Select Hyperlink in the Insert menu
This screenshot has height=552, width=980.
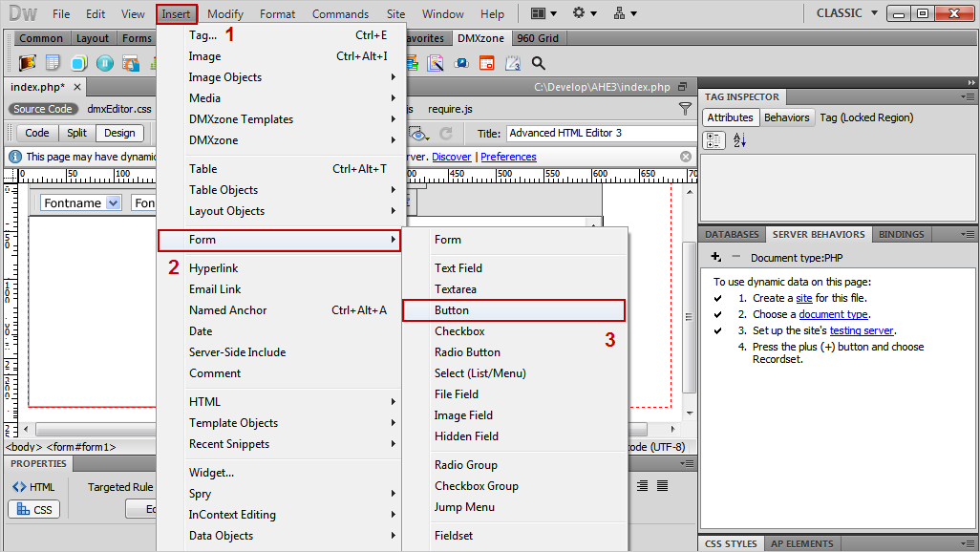(x=280, y=268)
